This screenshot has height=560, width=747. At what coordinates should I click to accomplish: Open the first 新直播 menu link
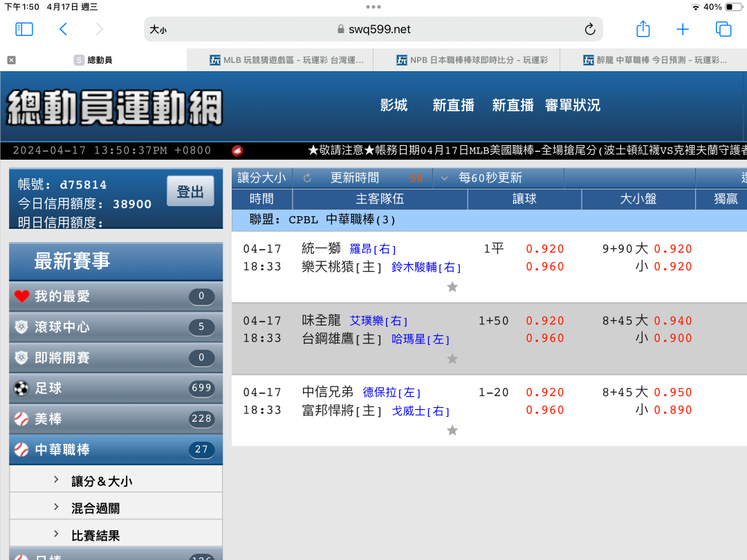pos(453,105)
